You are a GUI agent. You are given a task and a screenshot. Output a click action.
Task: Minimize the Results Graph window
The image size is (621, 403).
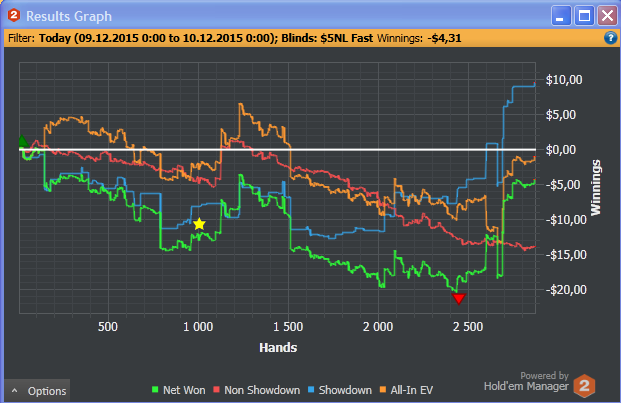coord(561,16)
